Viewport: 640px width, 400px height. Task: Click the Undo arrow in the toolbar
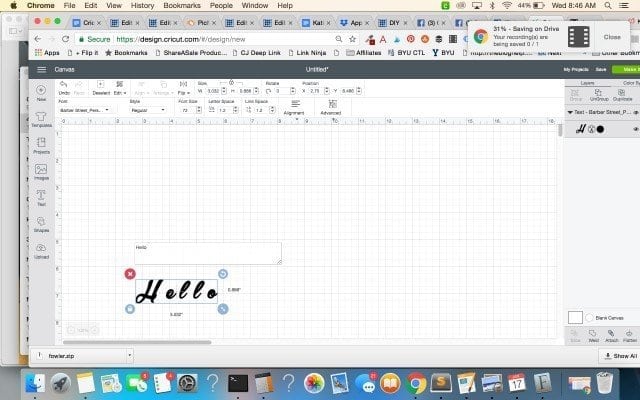[64, 87]
